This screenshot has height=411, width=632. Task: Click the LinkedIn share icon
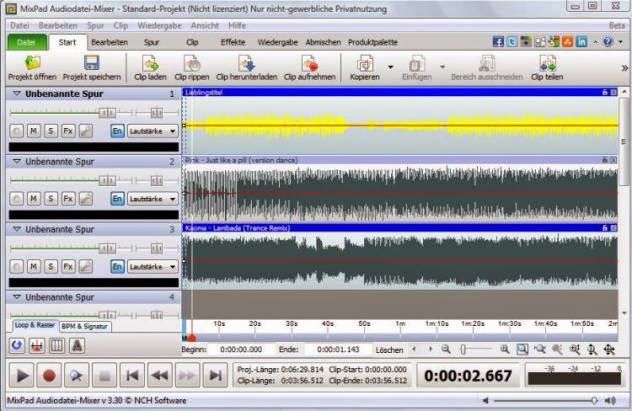coord(581,42)
